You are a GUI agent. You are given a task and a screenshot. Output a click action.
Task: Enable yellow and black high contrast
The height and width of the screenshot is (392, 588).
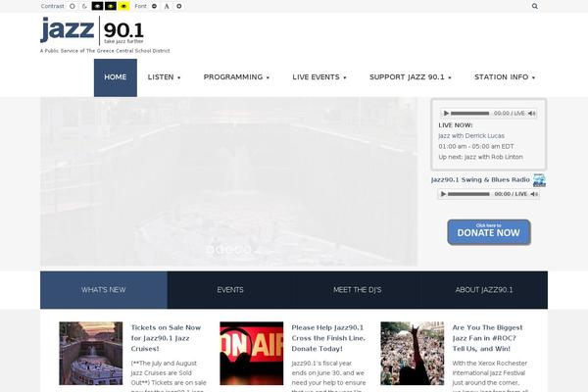click(x=123, y=6)
